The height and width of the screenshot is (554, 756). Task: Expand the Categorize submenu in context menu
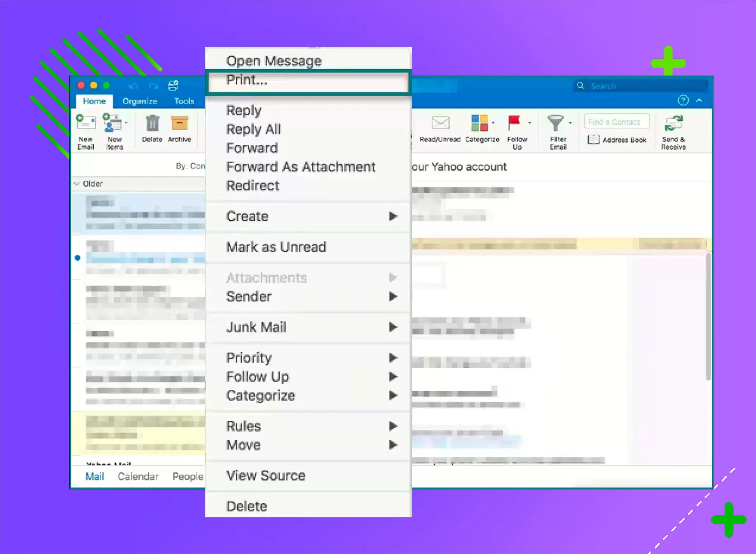308,396
